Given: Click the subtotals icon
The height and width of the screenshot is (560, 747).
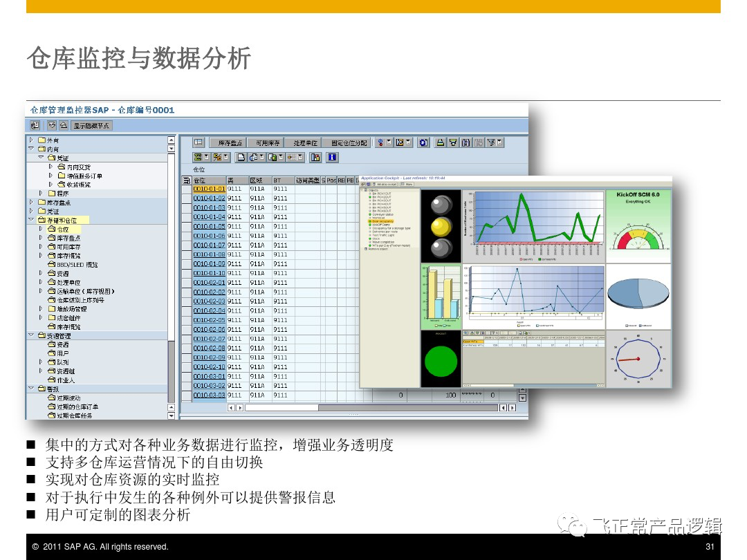Looking at the screenshot, I should click(217, 157).
